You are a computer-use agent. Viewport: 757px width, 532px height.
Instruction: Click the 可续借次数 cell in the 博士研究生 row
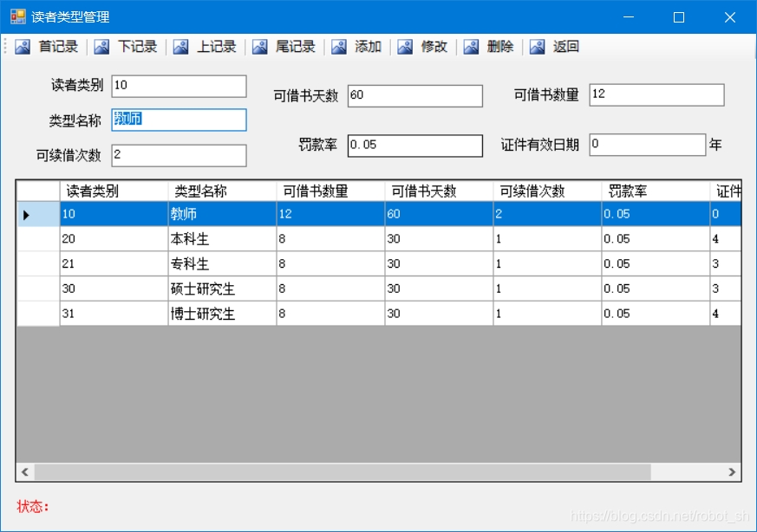pos(547,314)
